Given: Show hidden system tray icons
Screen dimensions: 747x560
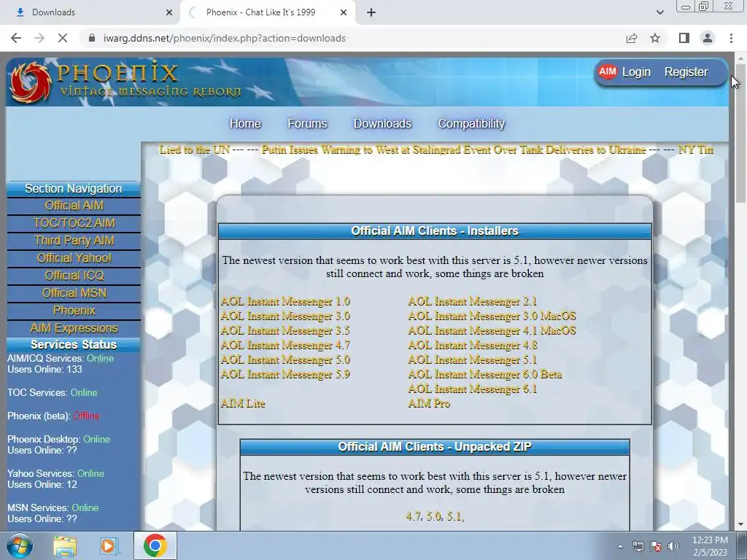Looking at the screenshot, I should [x=620, y=546].
